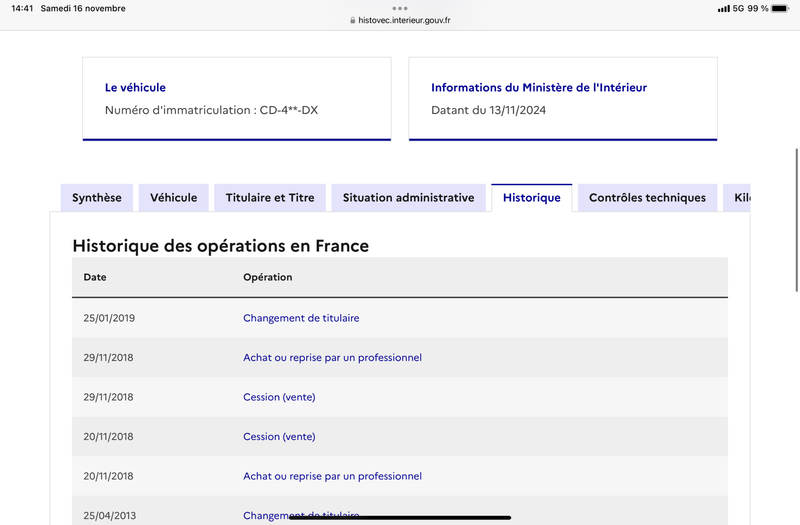This screenshot has width=800, height=525.
Task: Click the 25/04/2013 date cell
Action: (x=110, y=515)
